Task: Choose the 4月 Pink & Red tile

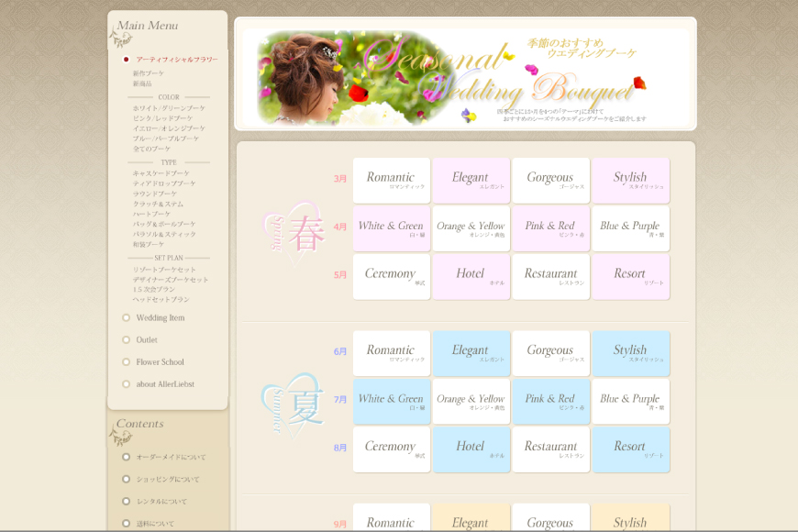Action: 551,228
